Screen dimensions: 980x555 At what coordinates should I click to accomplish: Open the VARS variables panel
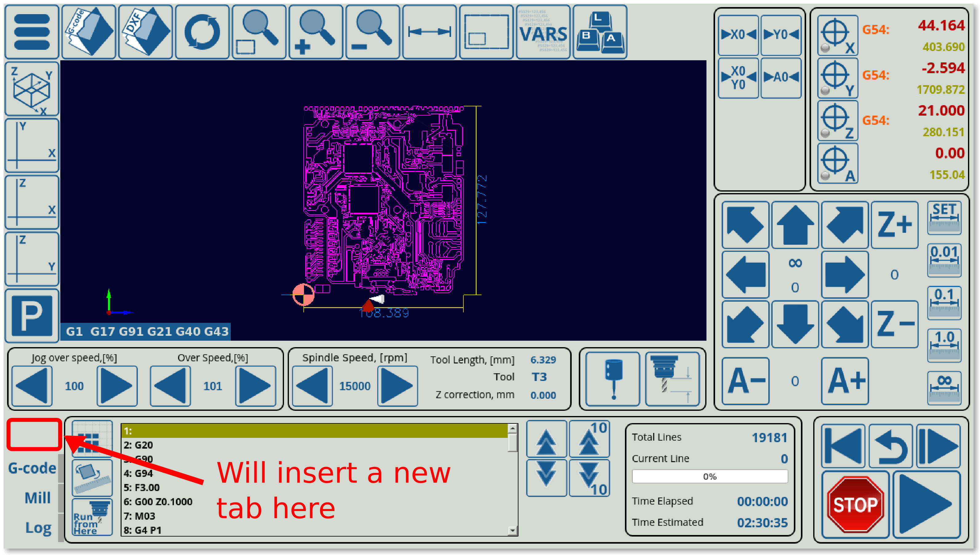[543, 32]
